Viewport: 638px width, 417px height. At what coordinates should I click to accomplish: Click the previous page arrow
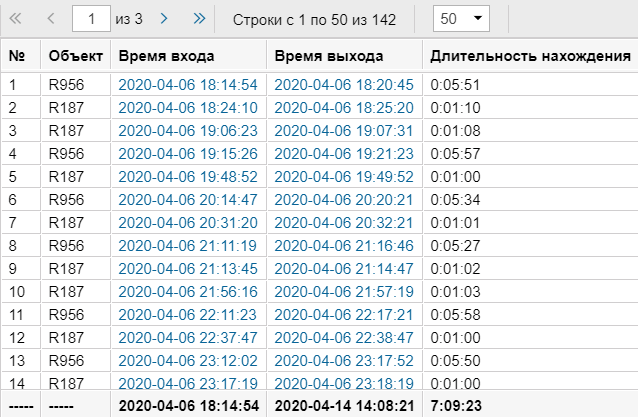(50, 19)
